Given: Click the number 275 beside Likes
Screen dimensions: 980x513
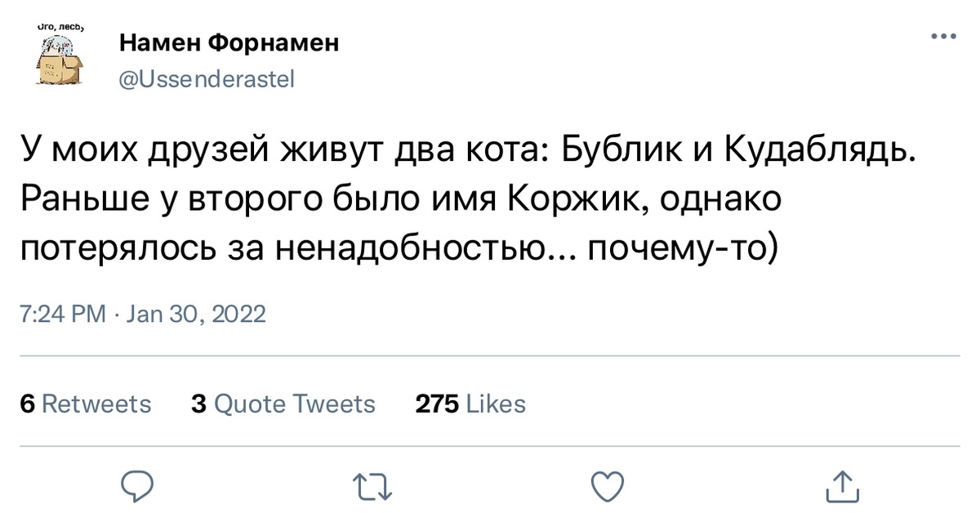Looking at the screenshot, I should (436, 404).
